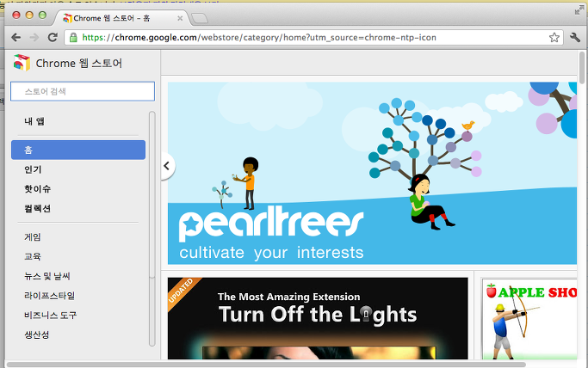Focus the 스토어 검색 search field
Viewport: 588px width, 368px height.
click(x=83, y=91)
